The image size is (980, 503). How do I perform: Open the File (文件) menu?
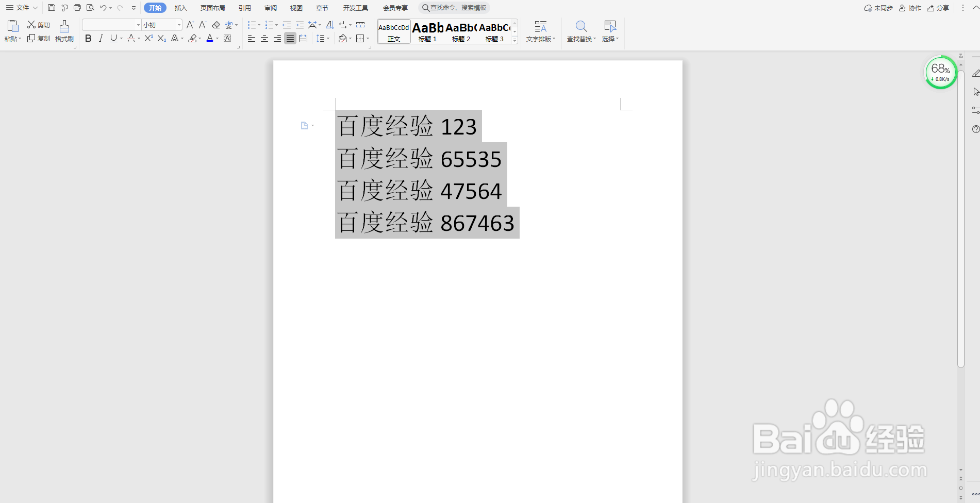click(22, 8)
